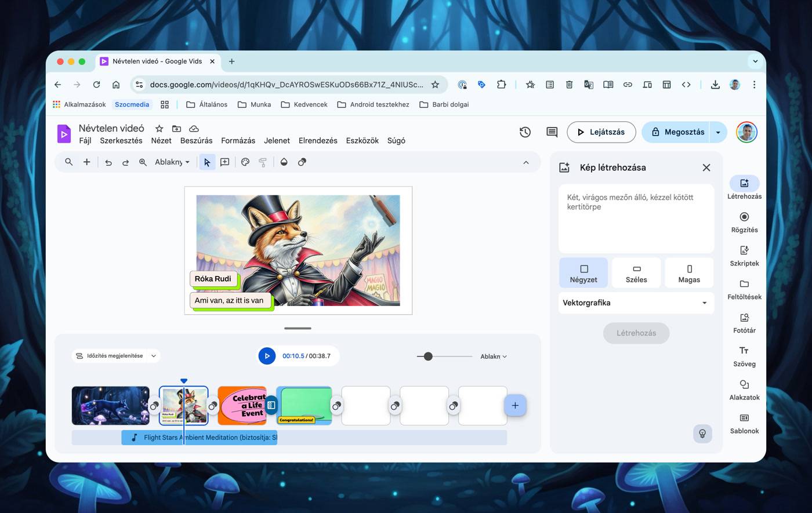Play the timeline with the blue play button
This screenshot has height=513, width=812.
pyautogui.click(x=267, y=356)
